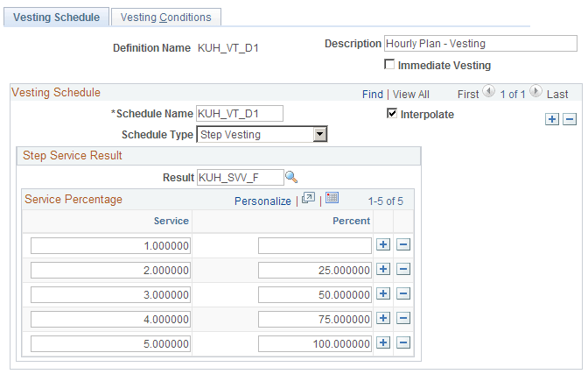Image resolution: width=588 pixels, height=374 pixels.
Task: Download Service Percentage grid to spreadsheet
Action: pyautogui.click(x=332, y=198)
